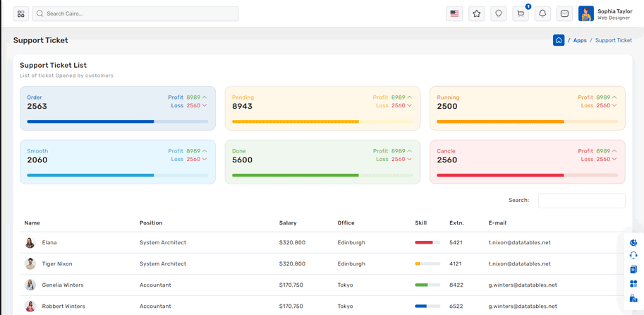Click the Order card progress bar
Screen dimensions: 644x315
(117, 121)
